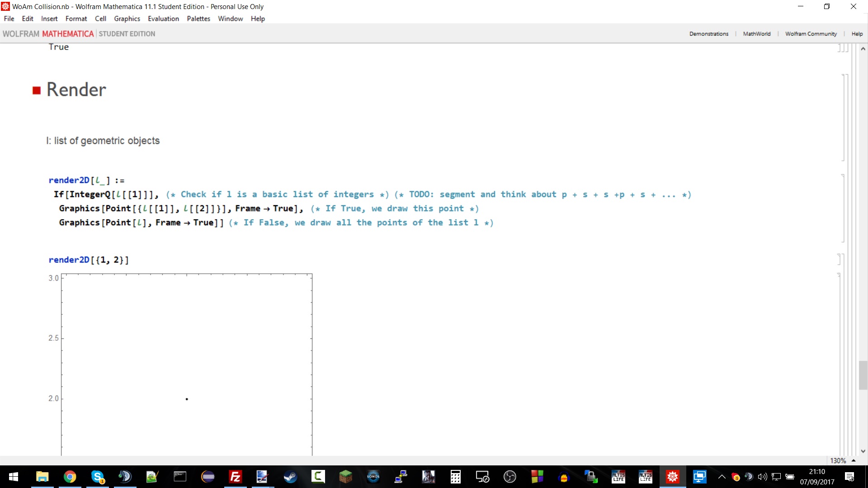Open OBS Studio from taskbar
The height and width of the screenshot is (488, 868).
point(509,477)
